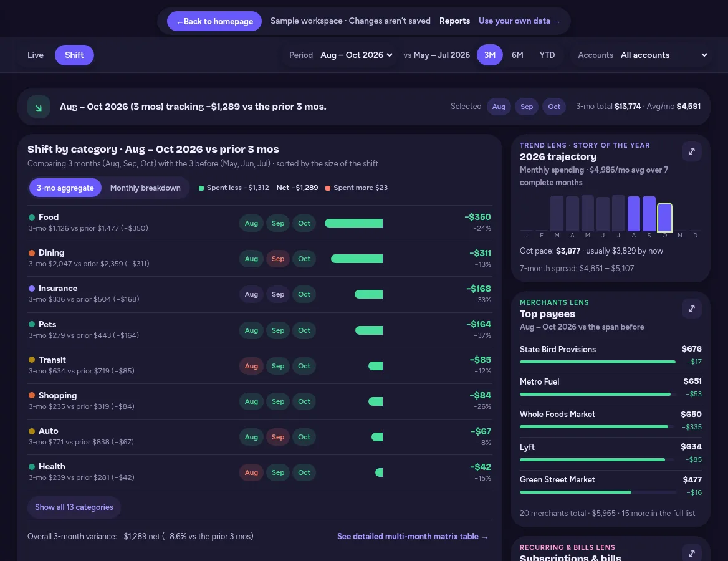Select the August bar in 2026 trajectory chart

pyautogui.click(x=634, y=214)
